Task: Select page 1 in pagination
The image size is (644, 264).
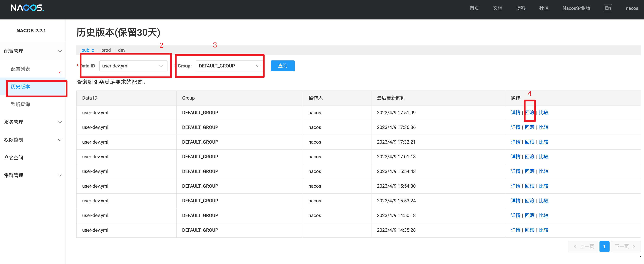Action: [604, 246]
